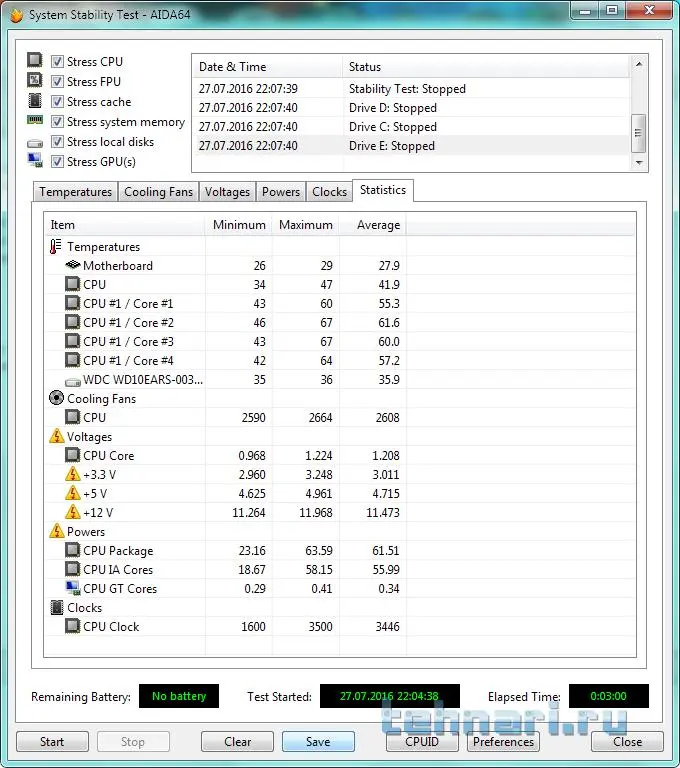Open the CPUID panel
The width and height of the screenshot is (680, 768).
point(422,742)
